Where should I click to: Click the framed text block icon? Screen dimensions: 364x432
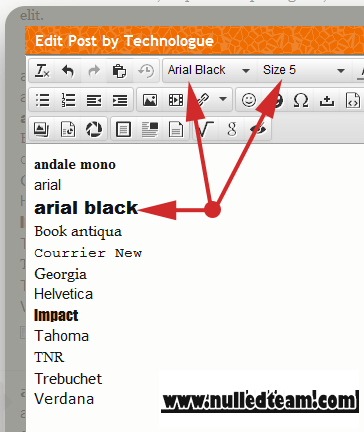coord(123,129)
